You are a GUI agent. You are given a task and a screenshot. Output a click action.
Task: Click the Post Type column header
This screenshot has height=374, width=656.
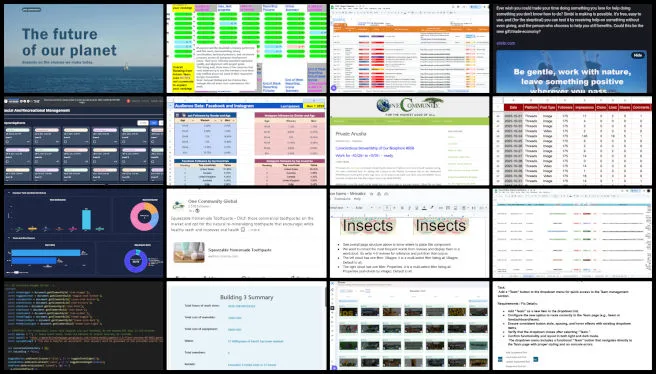[548, 108]
